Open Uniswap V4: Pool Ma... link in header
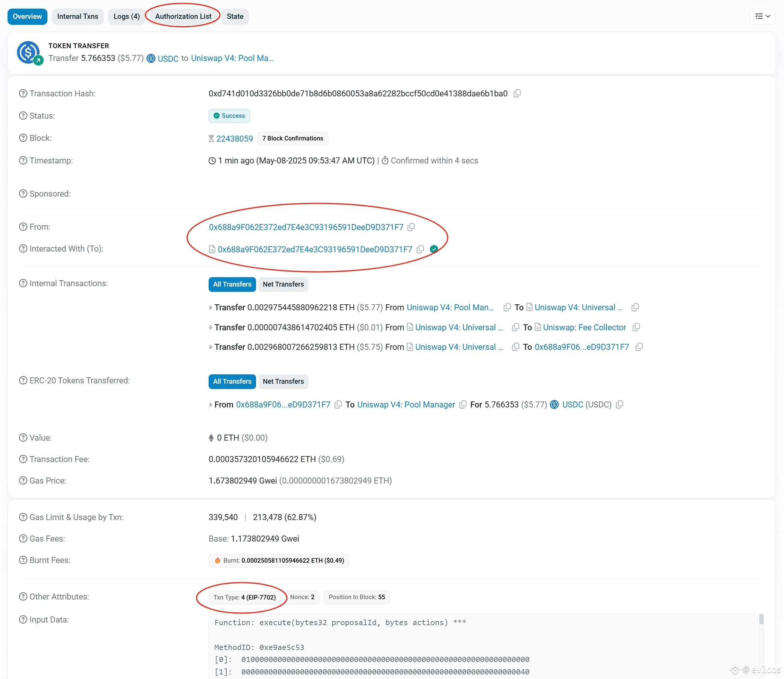The image size is (784, 679). [232, 58]
